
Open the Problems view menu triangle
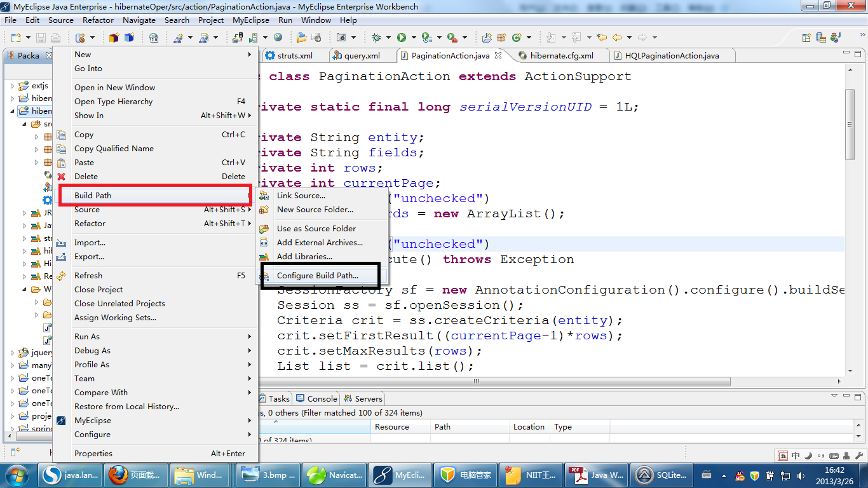pyautogui.click(x=835, y=396)
